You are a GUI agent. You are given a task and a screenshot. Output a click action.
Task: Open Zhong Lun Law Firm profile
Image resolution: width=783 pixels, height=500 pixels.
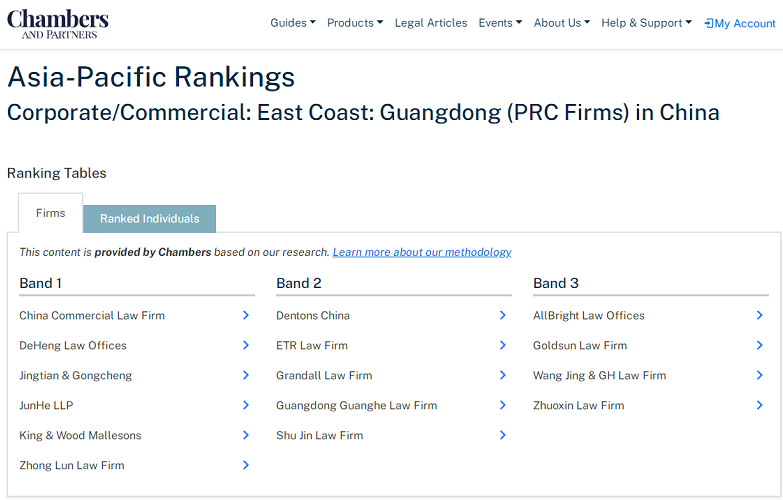pyautogui.click(x=72, y=466)
